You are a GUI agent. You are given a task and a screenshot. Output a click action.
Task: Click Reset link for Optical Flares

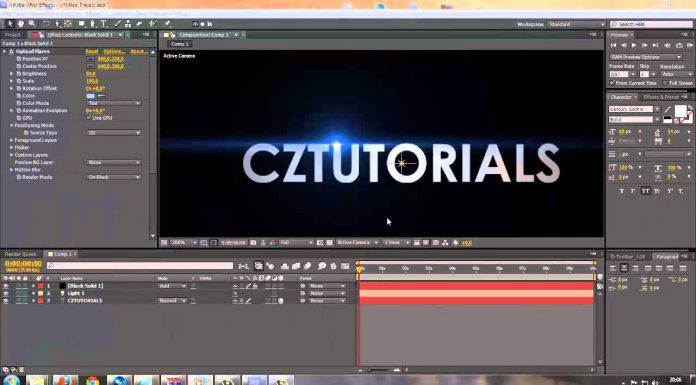pos(92,52)
